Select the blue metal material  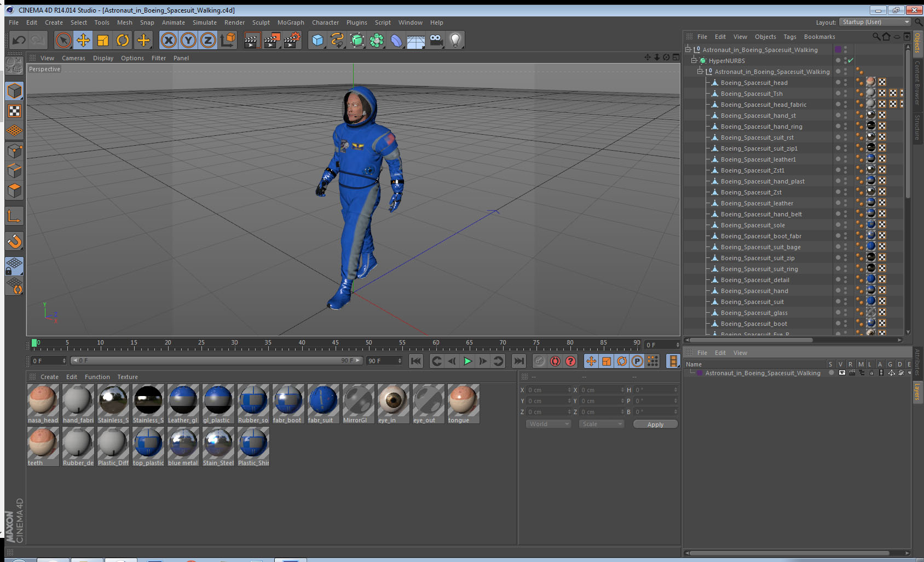coord(183,446)
